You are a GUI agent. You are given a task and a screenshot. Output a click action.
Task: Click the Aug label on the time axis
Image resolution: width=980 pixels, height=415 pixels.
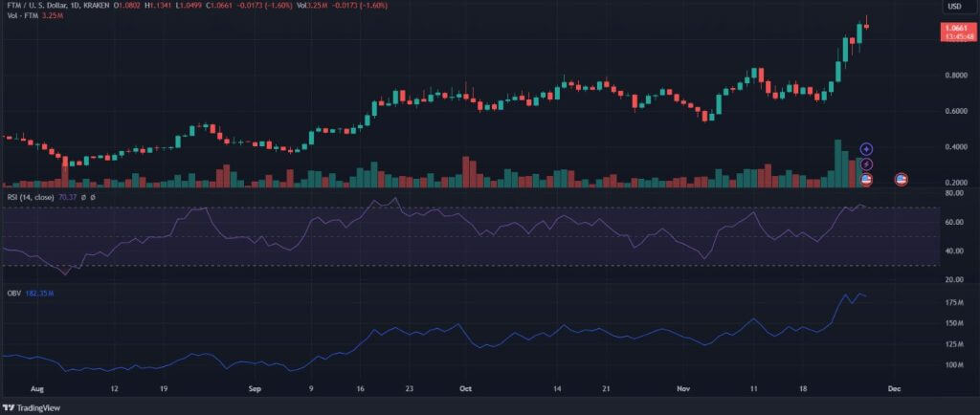[37, 388]
